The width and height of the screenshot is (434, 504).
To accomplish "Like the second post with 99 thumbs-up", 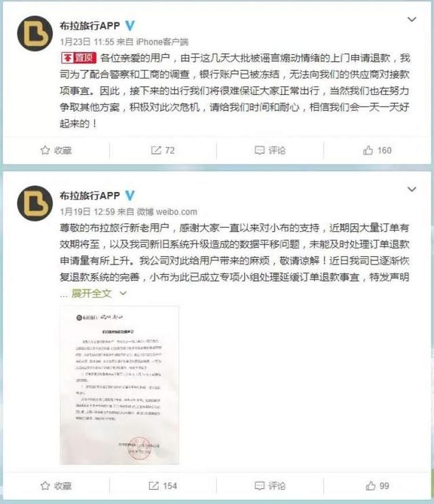I will click(x=370, y=486).
